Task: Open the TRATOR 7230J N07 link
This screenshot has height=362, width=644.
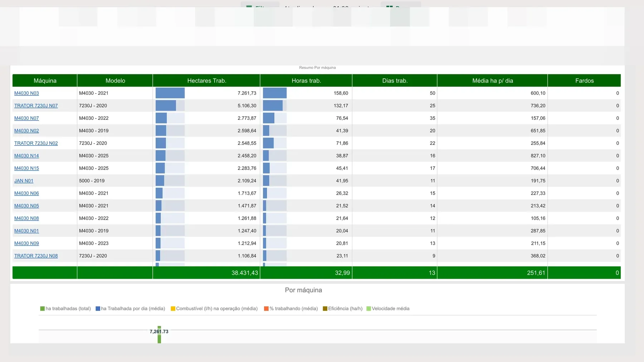Action: (36, 106)
